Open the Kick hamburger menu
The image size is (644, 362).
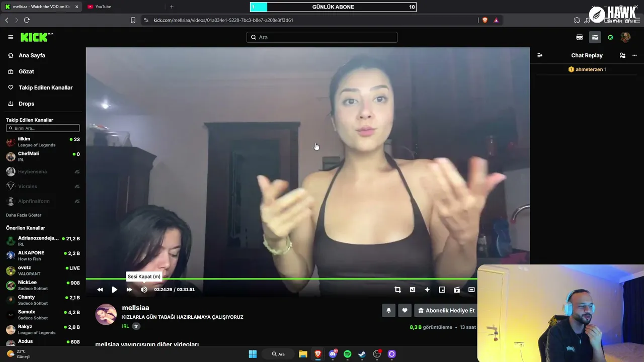point(11,37)
